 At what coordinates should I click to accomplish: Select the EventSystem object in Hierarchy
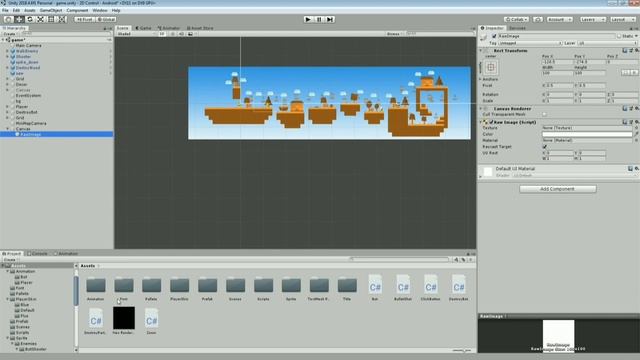pos(29,96)
